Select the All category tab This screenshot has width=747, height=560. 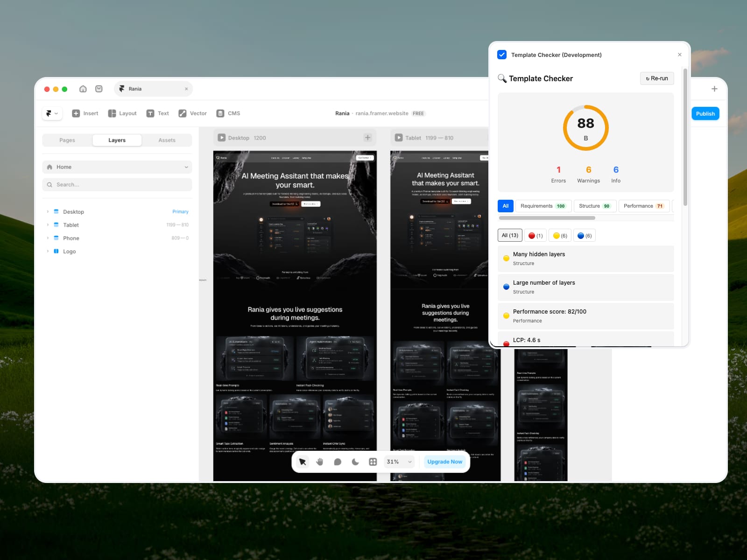point(506,206)
